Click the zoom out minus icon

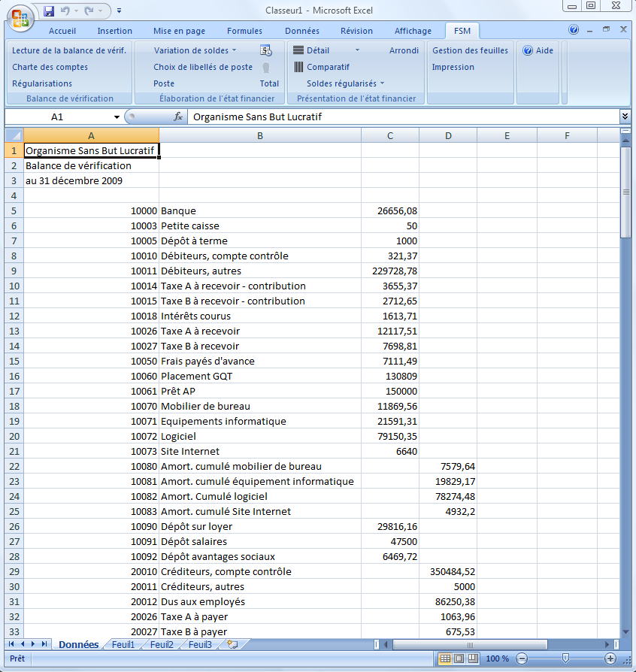[x=522, y=658]
